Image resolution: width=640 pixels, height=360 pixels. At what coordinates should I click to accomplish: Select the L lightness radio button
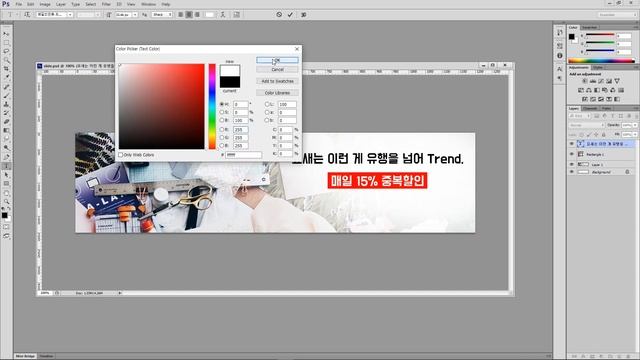point(267,104)
